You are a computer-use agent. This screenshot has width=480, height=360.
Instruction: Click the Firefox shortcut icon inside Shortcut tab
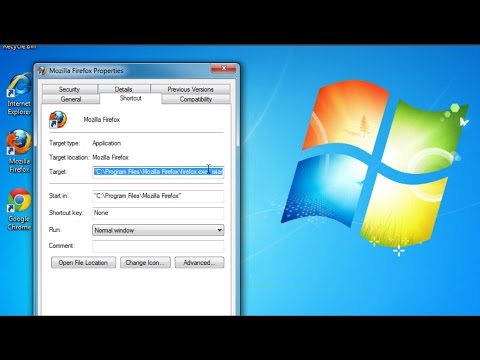point(58,120)
